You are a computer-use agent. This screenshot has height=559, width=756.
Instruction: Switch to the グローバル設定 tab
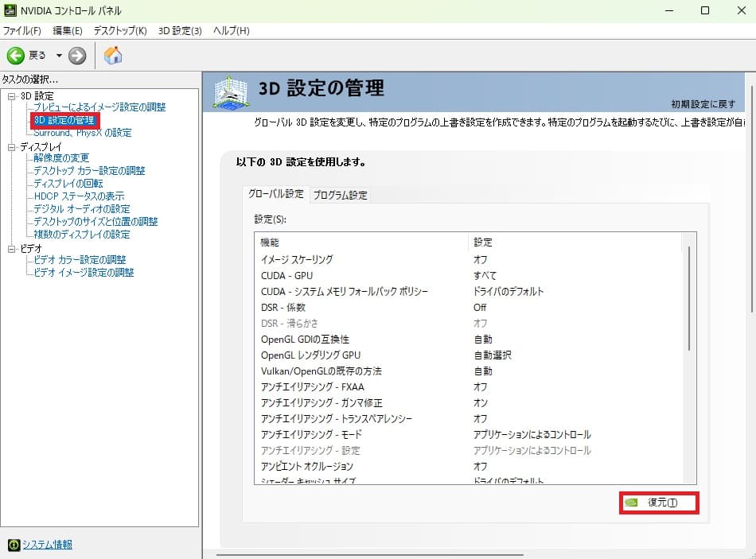click(276, 194)
